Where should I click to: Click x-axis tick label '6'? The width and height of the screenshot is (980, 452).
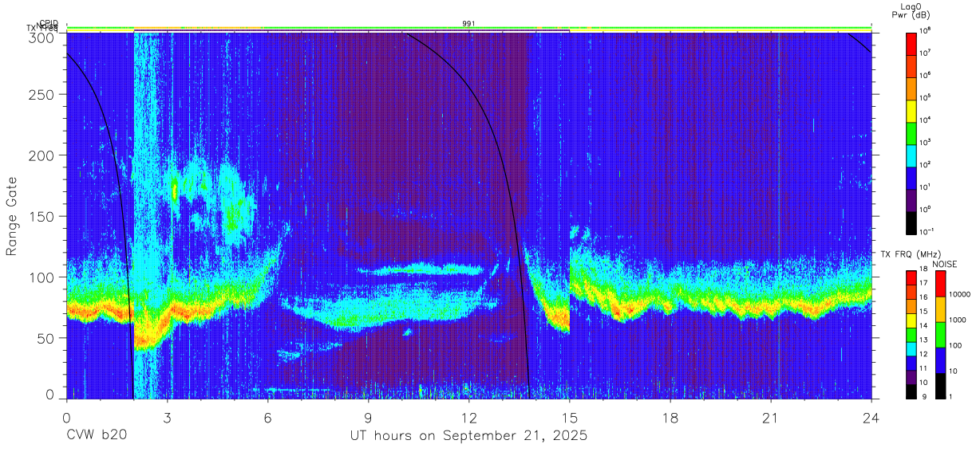pos(267,417)
